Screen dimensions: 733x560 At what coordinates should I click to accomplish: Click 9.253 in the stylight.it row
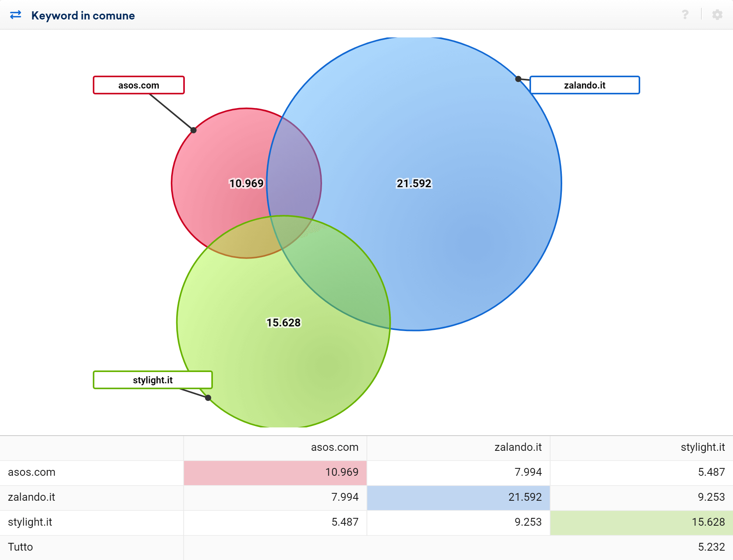click(528, 522)
